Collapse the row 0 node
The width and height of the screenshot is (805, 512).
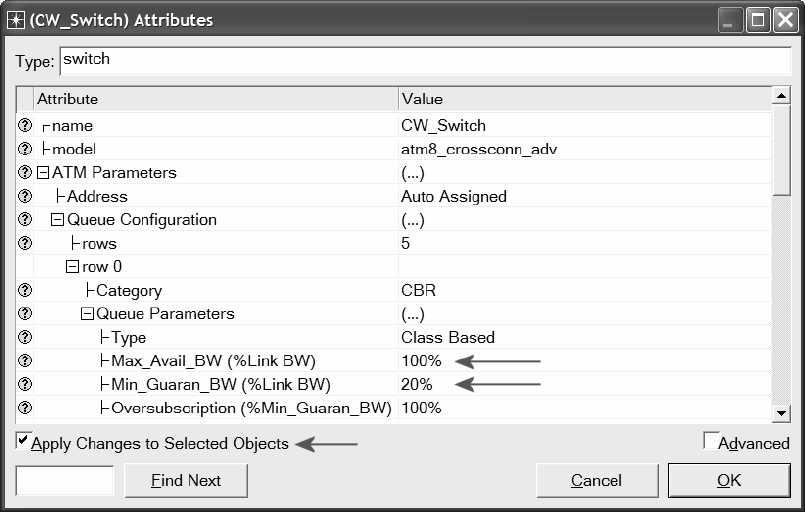pos(73,267)
